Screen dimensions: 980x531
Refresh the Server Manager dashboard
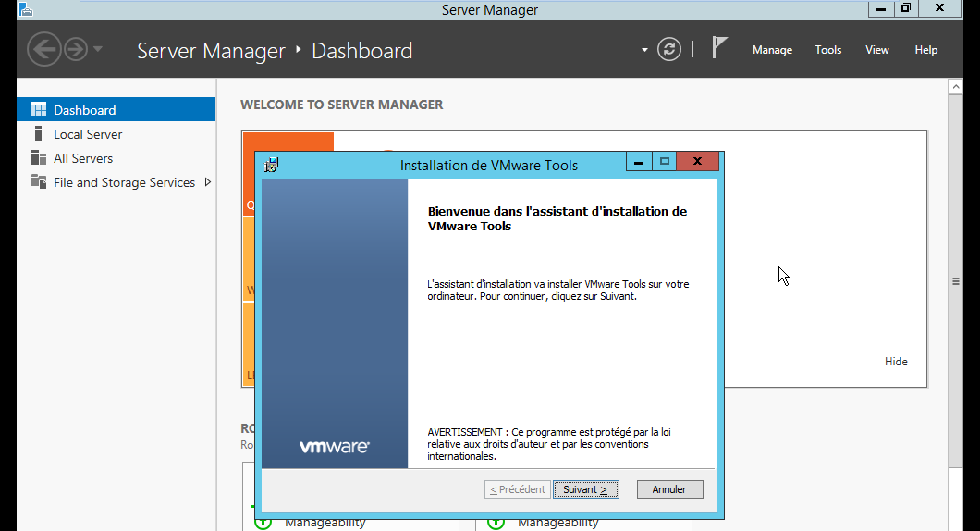(x=668, y=49)
